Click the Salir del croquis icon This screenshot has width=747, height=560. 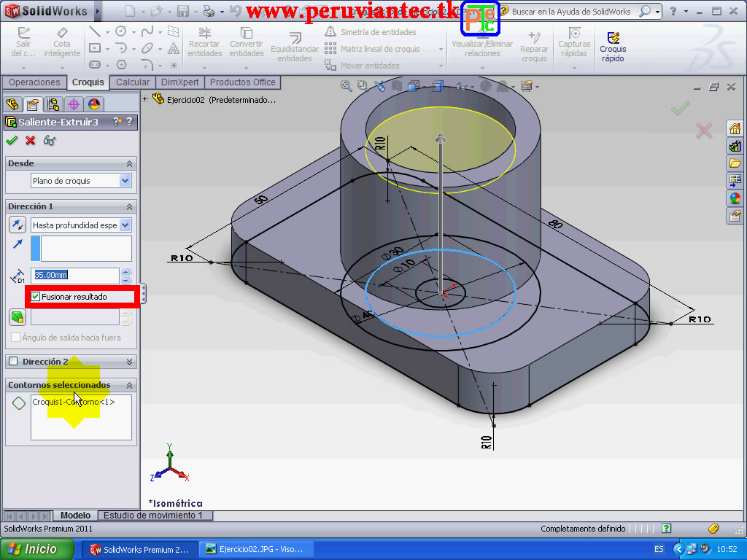pyautogui.click(x=23, y=43)
